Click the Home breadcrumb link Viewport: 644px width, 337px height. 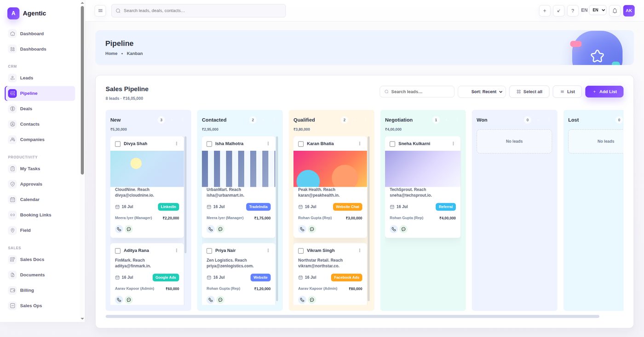111,54
